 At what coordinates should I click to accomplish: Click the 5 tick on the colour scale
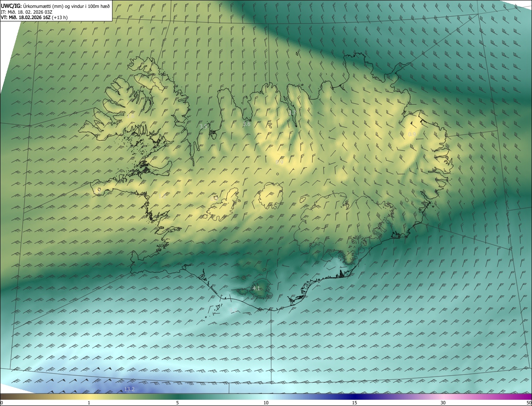177,403
